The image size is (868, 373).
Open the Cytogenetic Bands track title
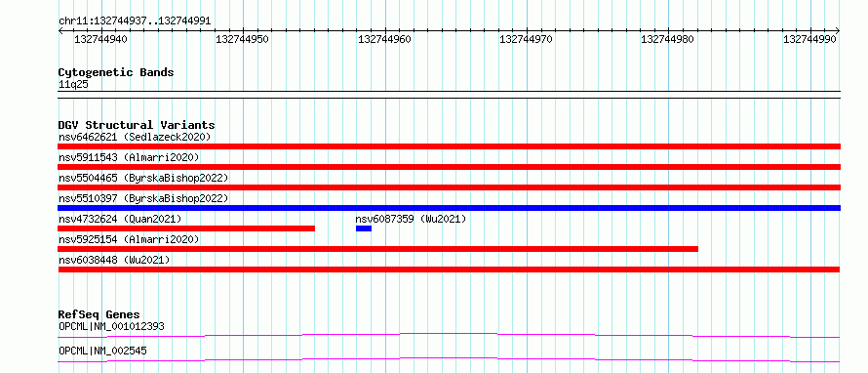click(x=116, y=72)
